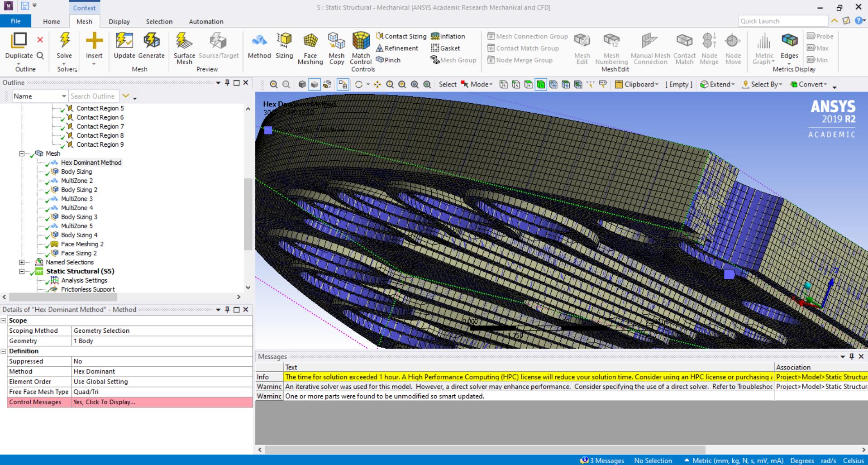Toggle the Probe button
The width and height of the screenshot is (868, 465).
pos(820,36)
